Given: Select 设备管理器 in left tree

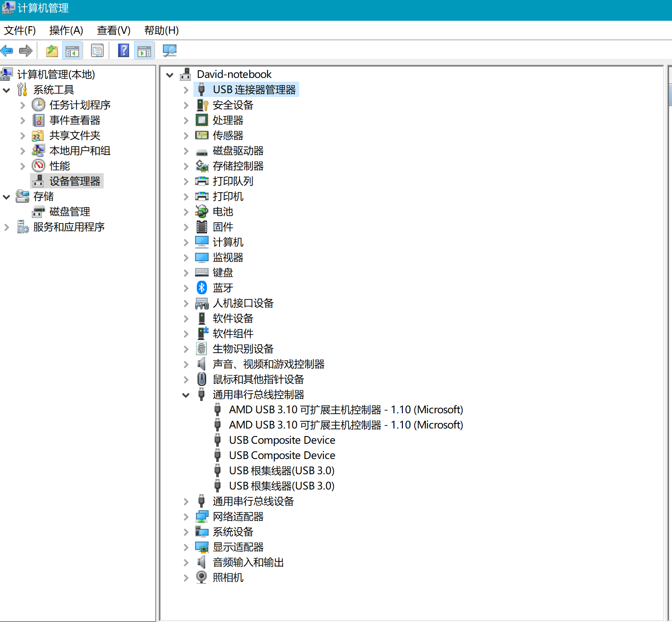Looking at the screenshot, I should pyautogui.click(x=75, y=181).
